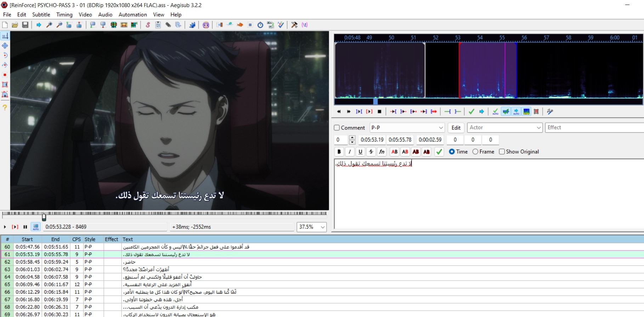Open the Spell Checker toolbar icon

281,25
